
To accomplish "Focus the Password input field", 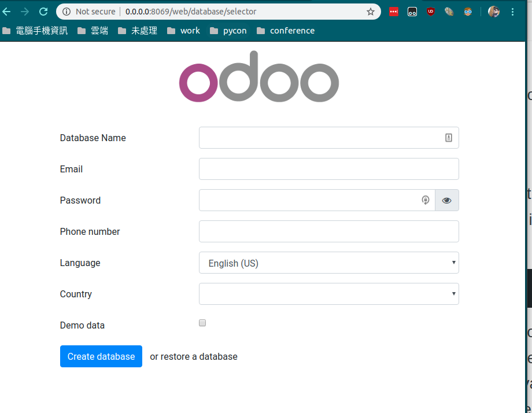I will coord(317,200).
